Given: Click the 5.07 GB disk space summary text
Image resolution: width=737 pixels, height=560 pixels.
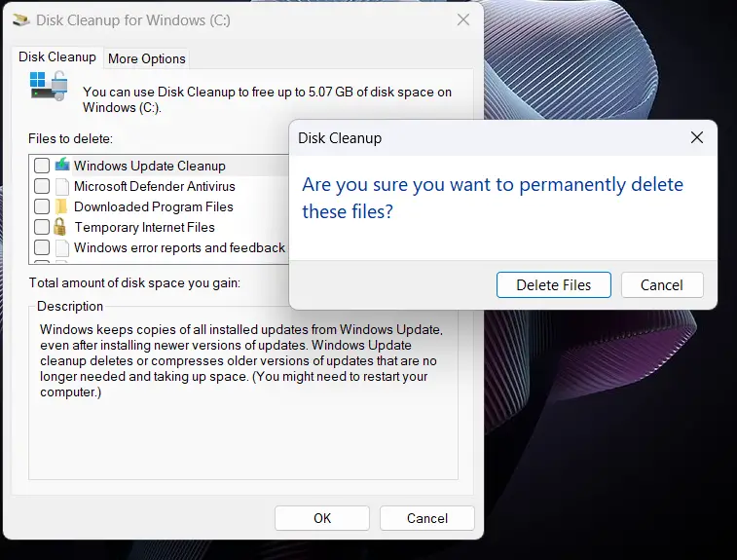Looking at the screenshot, I should click(x=267, y=99).
